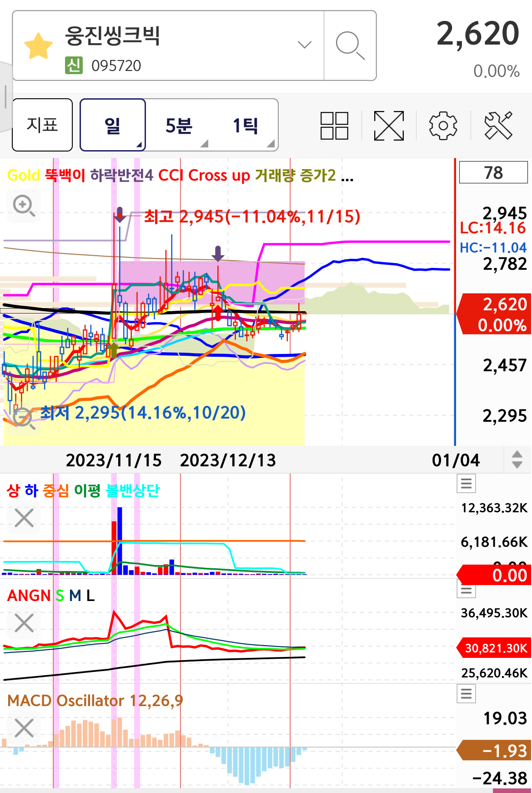Open the drawing tools wrench icon

498,126
